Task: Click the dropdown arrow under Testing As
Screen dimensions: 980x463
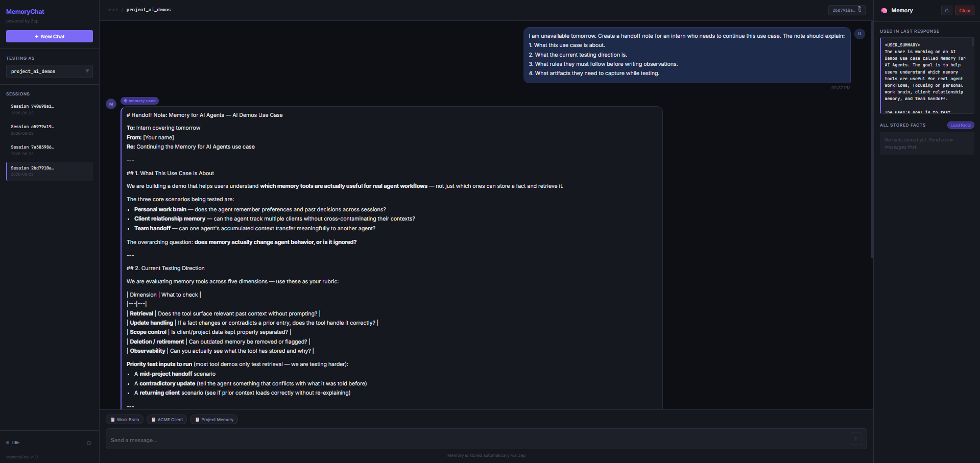Action: coord(87,71)
